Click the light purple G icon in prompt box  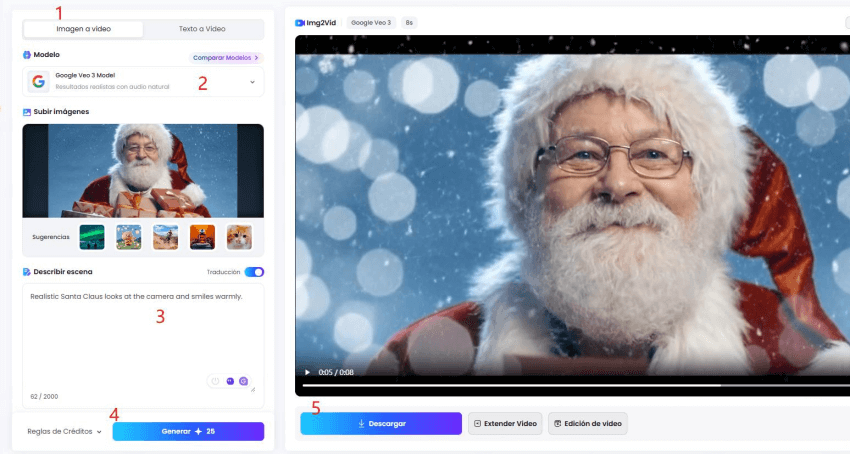243,381
